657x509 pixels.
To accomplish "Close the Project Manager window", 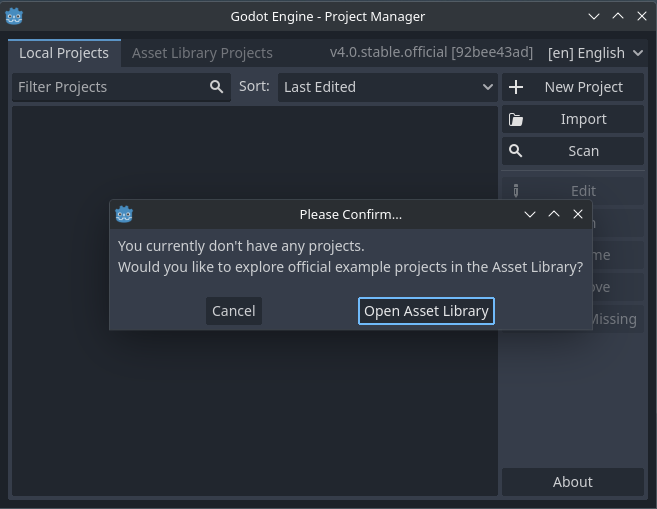I will 642,16.
